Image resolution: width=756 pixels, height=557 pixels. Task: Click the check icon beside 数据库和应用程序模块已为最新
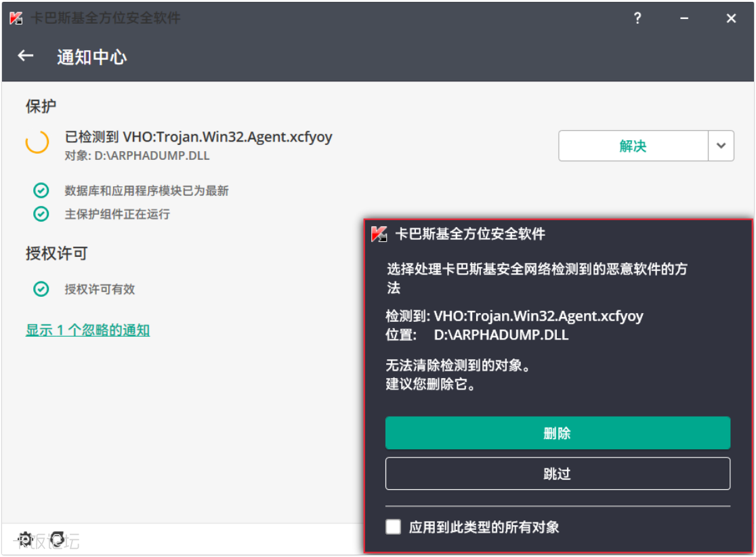point(41,190)
